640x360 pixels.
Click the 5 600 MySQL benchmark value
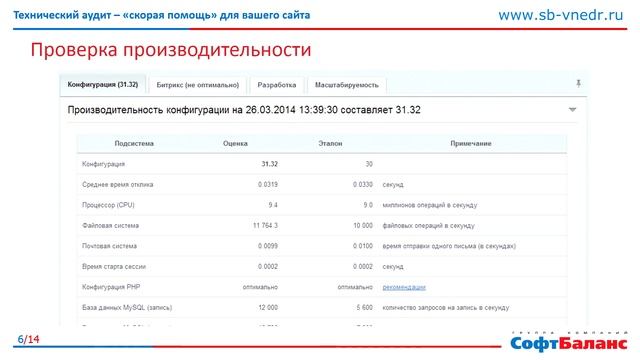click(x=364, y=307)
